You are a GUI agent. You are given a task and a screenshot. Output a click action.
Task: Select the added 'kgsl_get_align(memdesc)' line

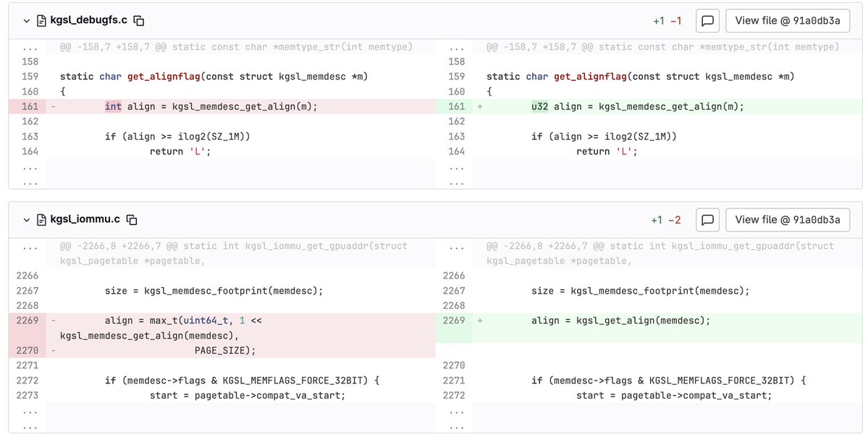(x=667, y=328)
